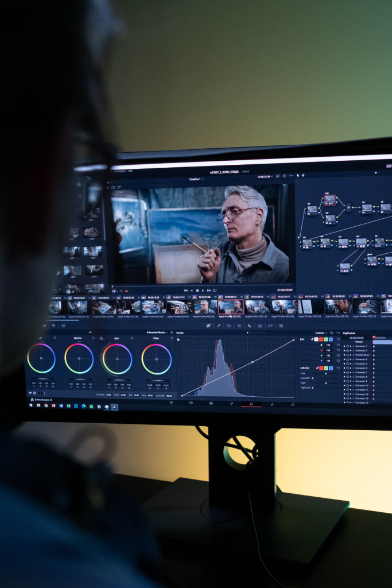Expand the Parallel Mixer keyframe track

[x=353, y=355]
